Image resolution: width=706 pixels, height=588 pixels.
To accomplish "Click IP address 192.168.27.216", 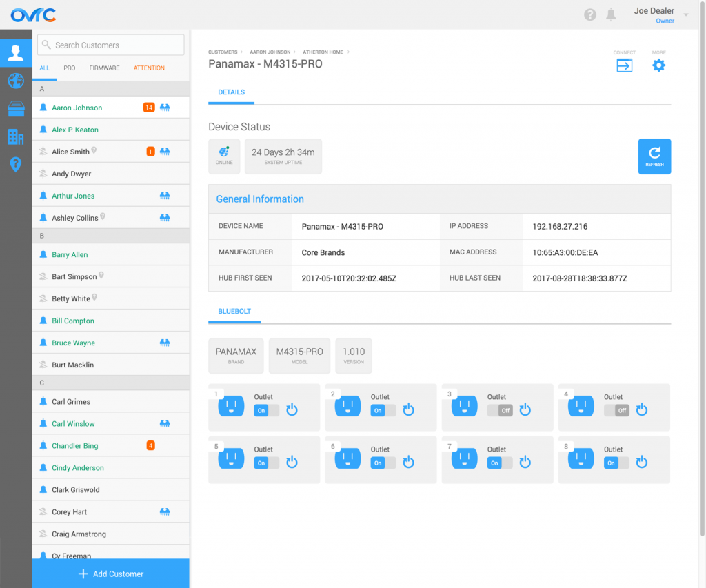I will coord(560,227).
